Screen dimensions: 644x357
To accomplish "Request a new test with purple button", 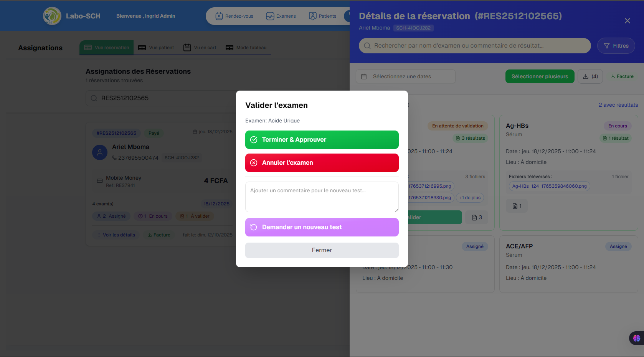I will (322, 227).
